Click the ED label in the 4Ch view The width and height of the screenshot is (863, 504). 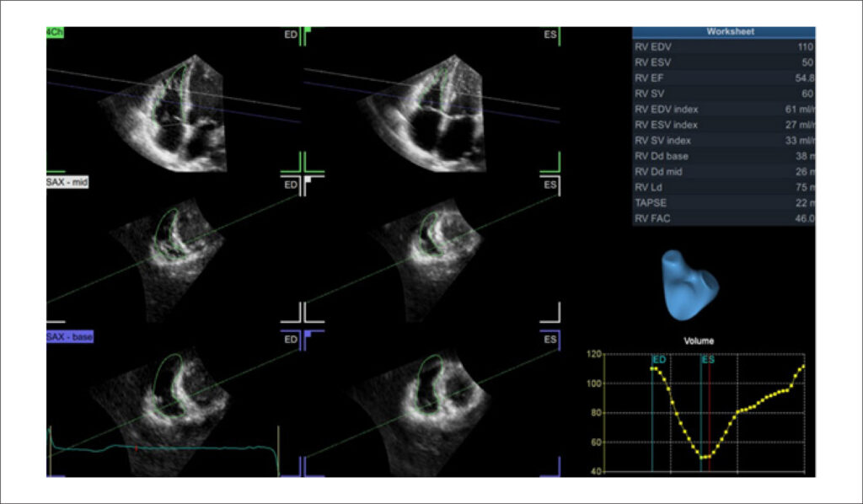(x=291, y=35)
